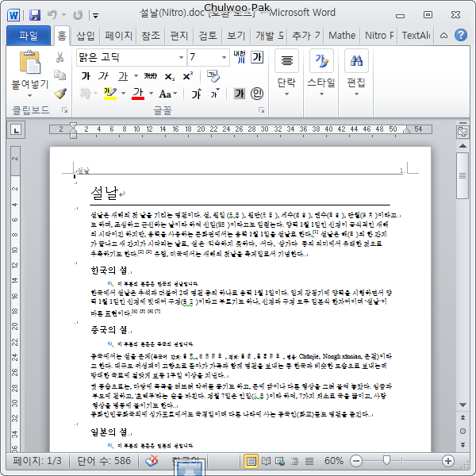The width and height of the screenshot is (476, 476).
Task: Click the 단어 수: 586 word count
Action: pos(104,461)
